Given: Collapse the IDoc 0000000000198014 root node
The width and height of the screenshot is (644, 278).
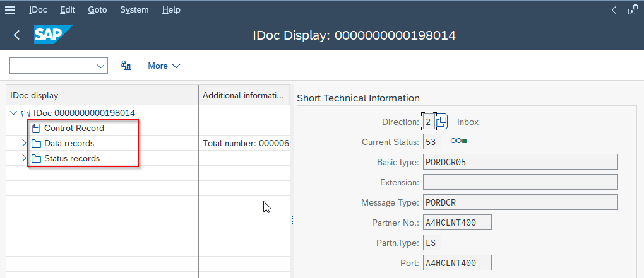Looking at the screenshot, I should pyautogui.click(x=13, y=113).
